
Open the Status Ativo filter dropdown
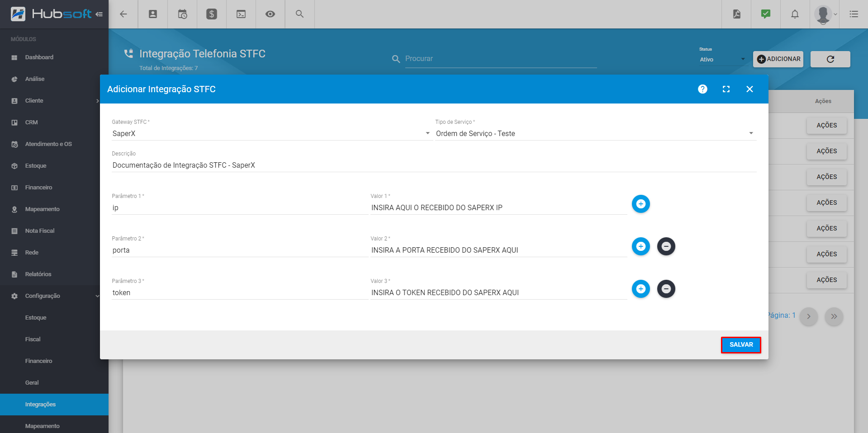pos(722,59)
